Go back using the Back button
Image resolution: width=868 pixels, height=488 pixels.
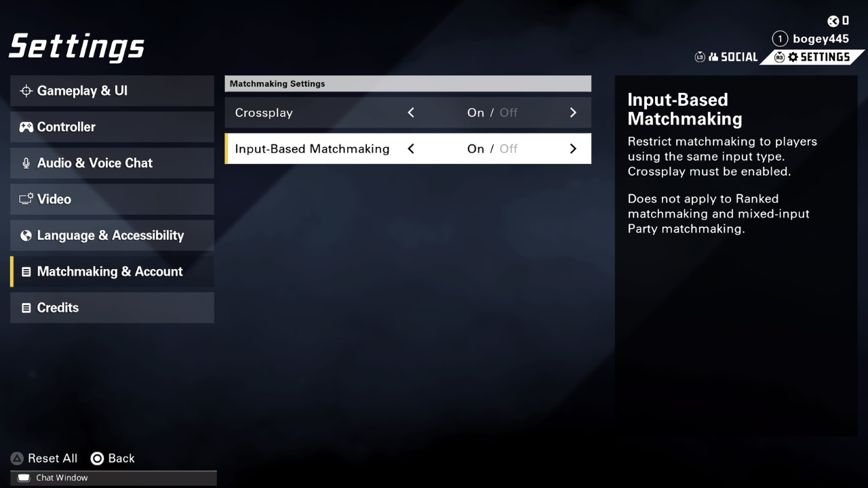(x=113, y=459)
